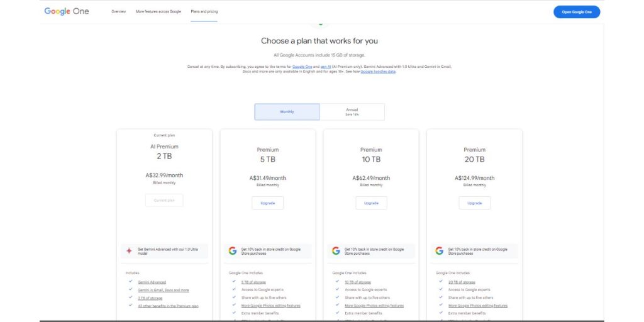Image resolution: width=644 pixels, height=322 pixels.
Task: Select the Monthly billing option
Action: click(x=287, y=112)
